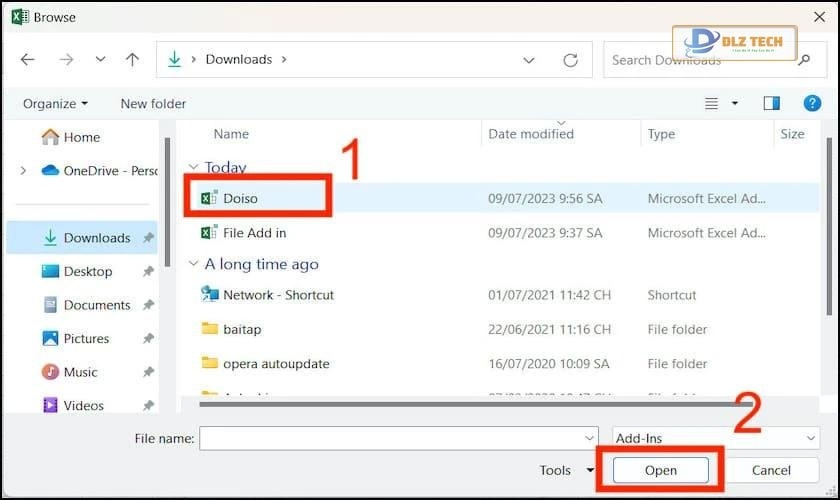Go up one folder level
840x500 pixels.
click(x=132, y=59)
